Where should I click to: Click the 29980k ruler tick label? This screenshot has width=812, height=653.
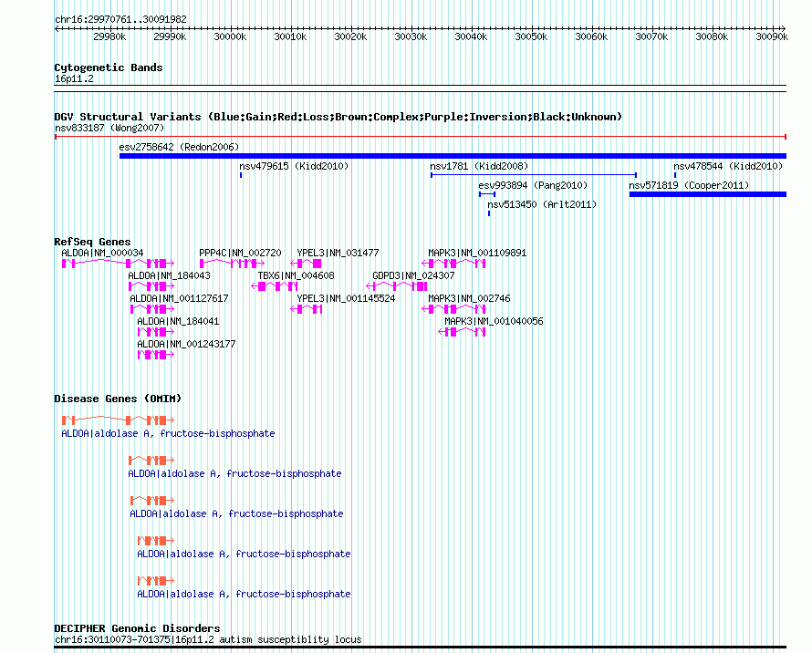[x=109, y=36]
